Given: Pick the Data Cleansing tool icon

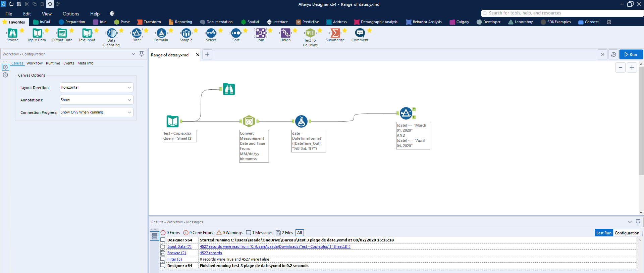Looking at the screenshot, I should (112, 33).
